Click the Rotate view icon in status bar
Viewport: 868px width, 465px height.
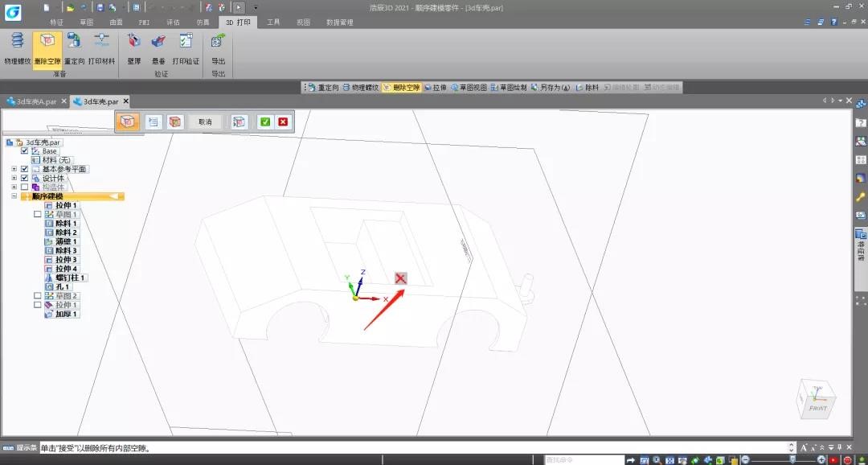tap(694, 460)
